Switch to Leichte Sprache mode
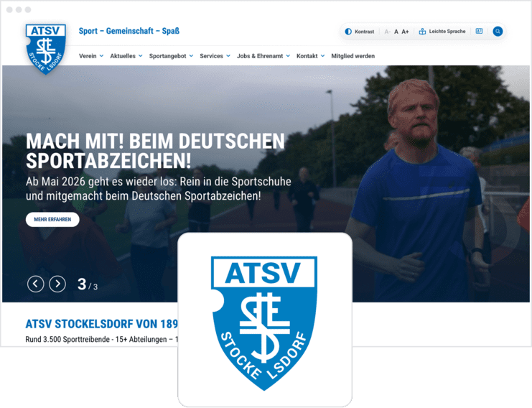This screenshot has width=532, height=408. click(442, 31)
